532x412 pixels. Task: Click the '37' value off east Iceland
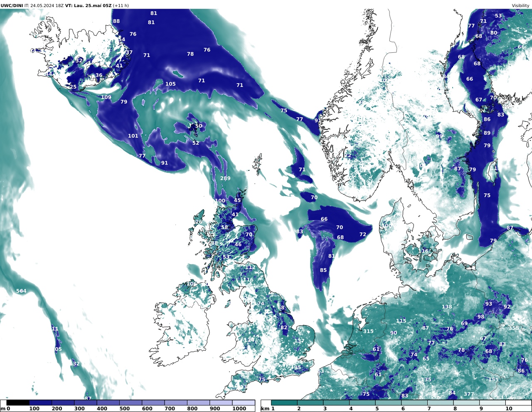[x=129, y=53]
